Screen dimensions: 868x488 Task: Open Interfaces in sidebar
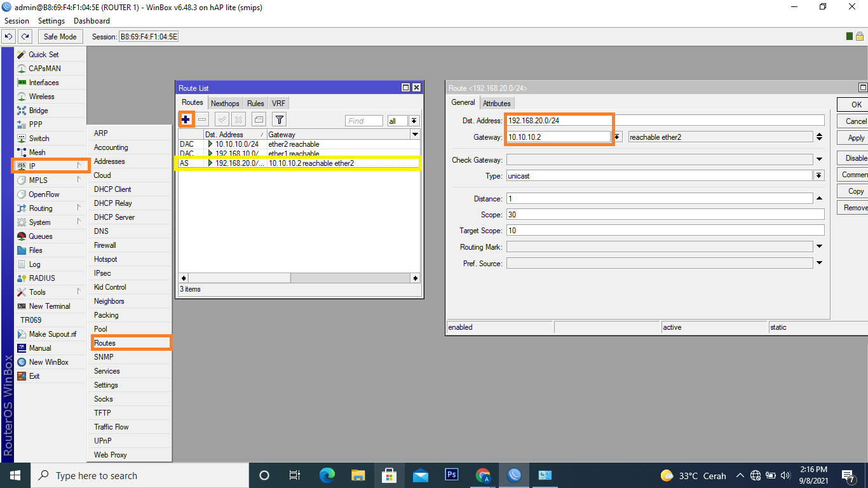(50, 83)
